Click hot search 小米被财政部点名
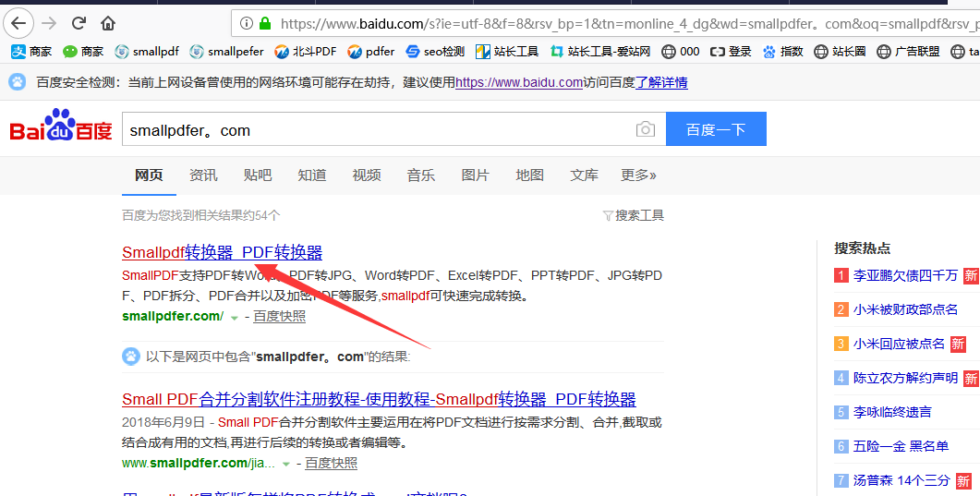This screenshot has height=496, width=980. point(905,309)
